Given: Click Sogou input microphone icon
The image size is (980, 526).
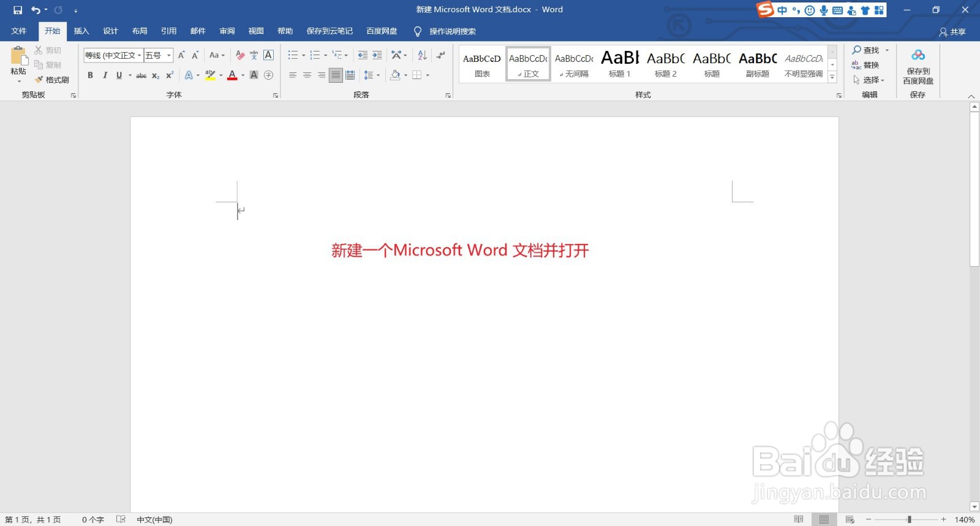Looking at the screenshot, I should (824, 10).
